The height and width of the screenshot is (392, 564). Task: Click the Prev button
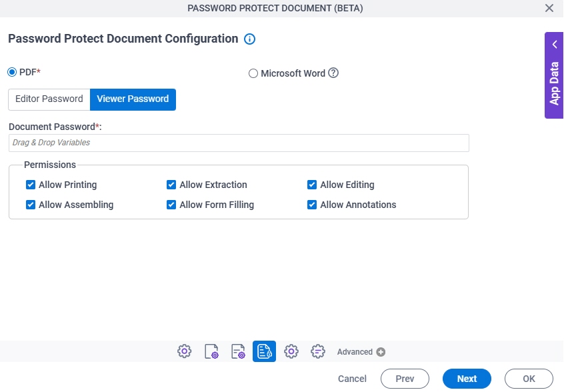click(405, 379)
